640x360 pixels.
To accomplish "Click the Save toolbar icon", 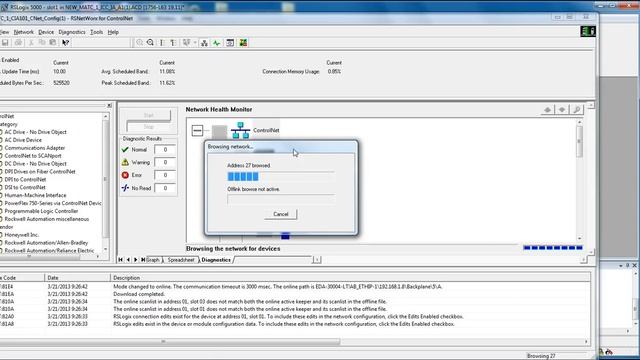I will click(5, 42).
